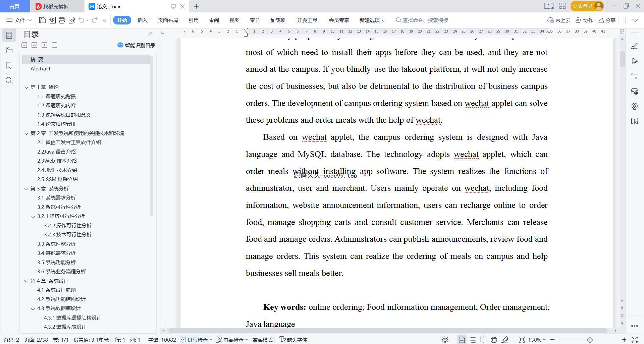Screen dimensions: 644x344
Task: Switch to outline view icon in the status bar
Action: pos(473,340)
